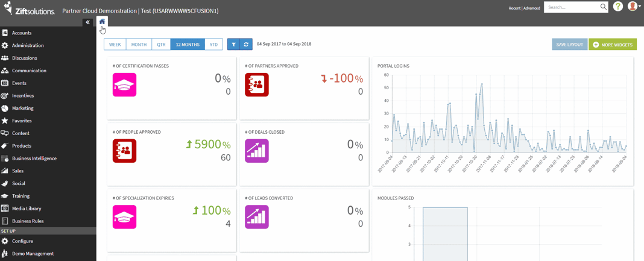Open the Business Intelligence menu

pyautogui.click(x=34, y=159)
